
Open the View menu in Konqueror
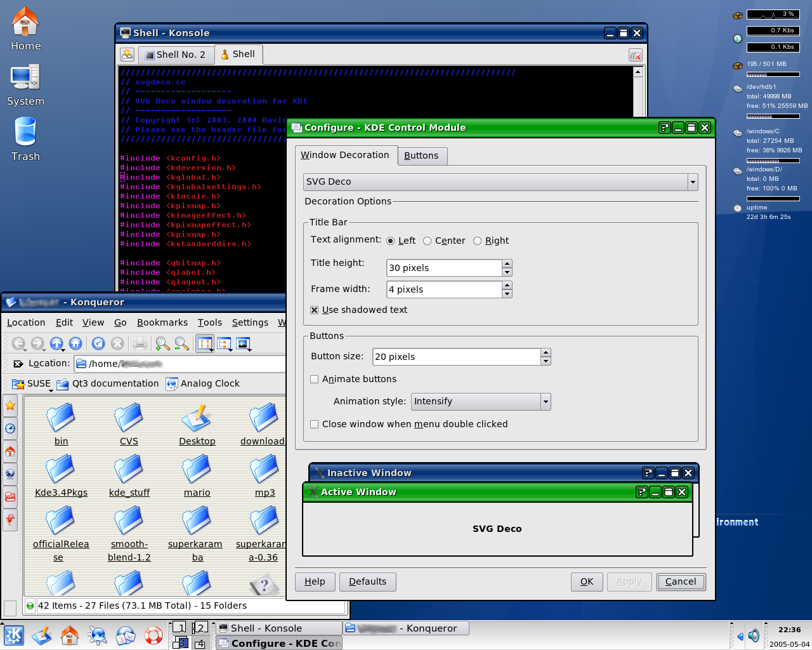(93, 323)
